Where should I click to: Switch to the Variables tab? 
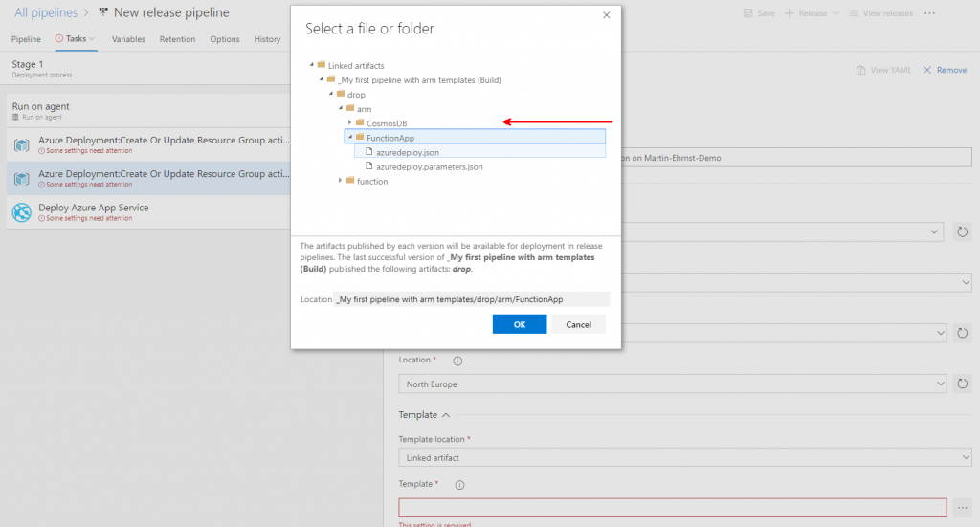128,38
